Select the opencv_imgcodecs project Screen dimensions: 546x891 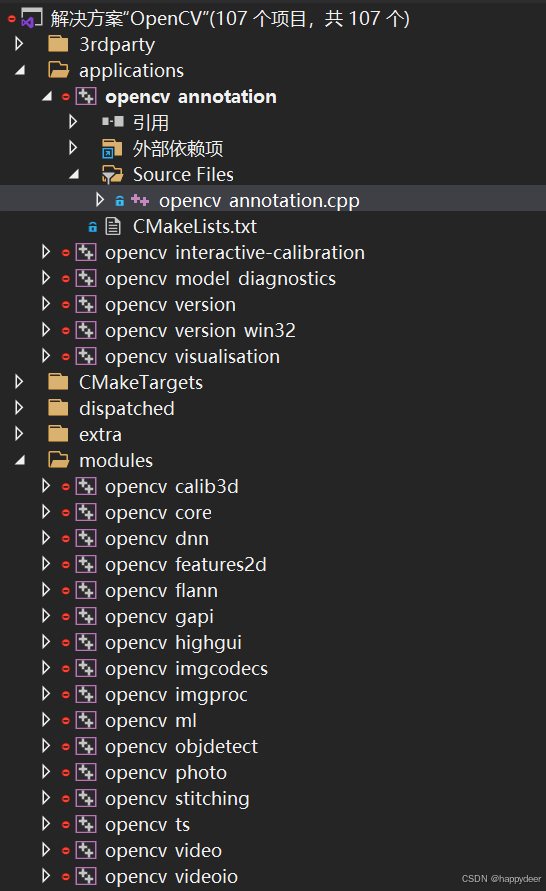pyautogui.click(x=186, y=669)
